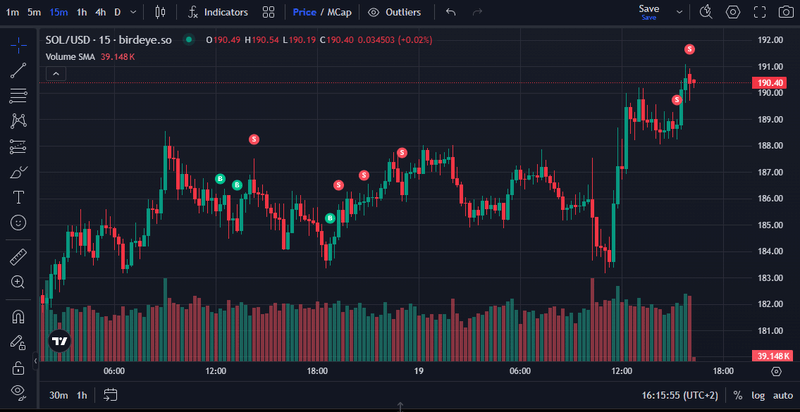This screenshot has height=412, width=800.
Task: Open the emoji icons tool
Action: tap(18, 222)
